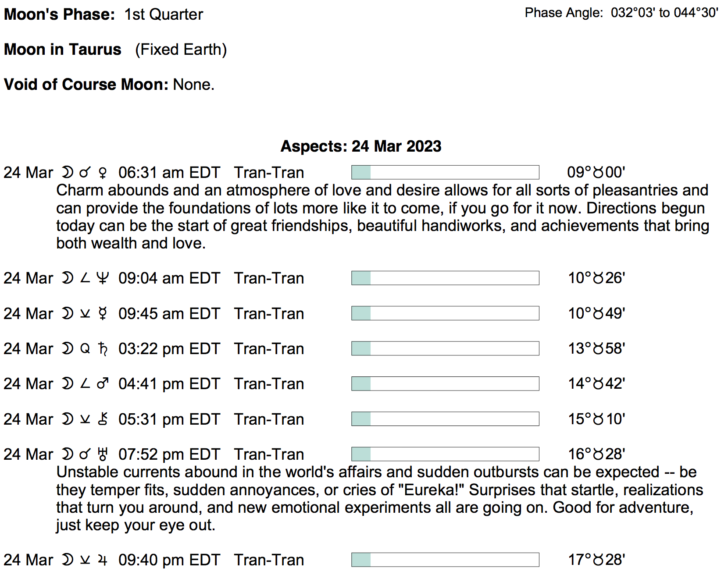This screenshot has height=582, width=728.
Task: Click the "Moon in Taurus" heading
Action: [63, 50]
